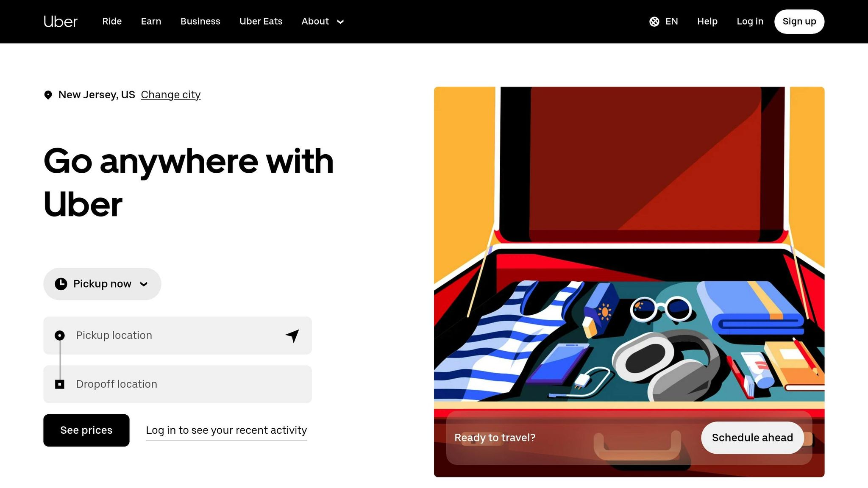Viewport: 868px width, 488px height.
Task: Click the Schedule ahead button
Action: click(752, 438)
